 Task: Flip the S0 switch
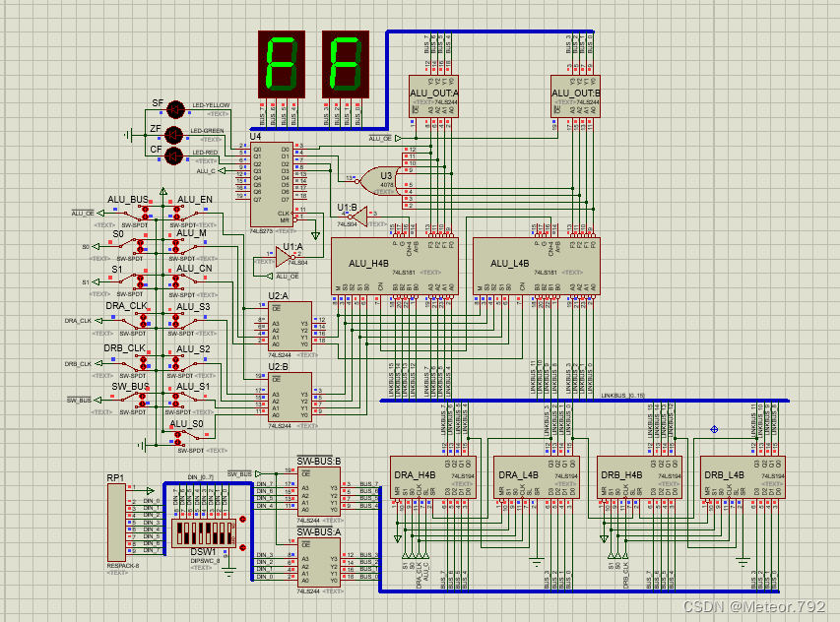pos(133,246)
